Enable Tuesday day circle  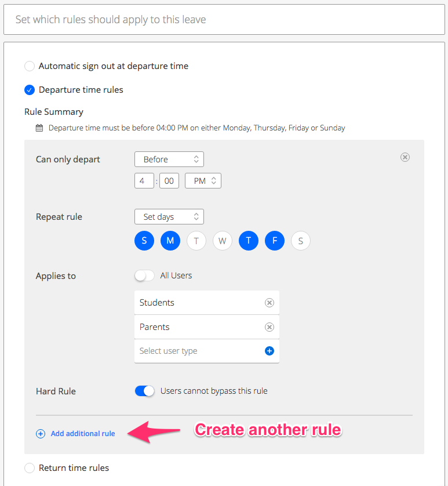click(196, 241)
